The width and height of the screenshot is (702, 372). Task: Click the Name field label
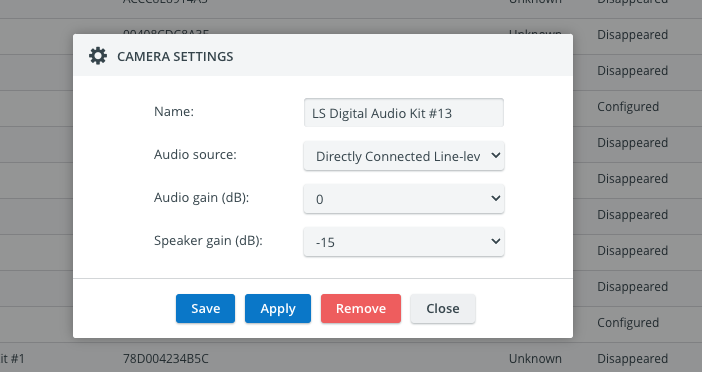pos(174,111)
